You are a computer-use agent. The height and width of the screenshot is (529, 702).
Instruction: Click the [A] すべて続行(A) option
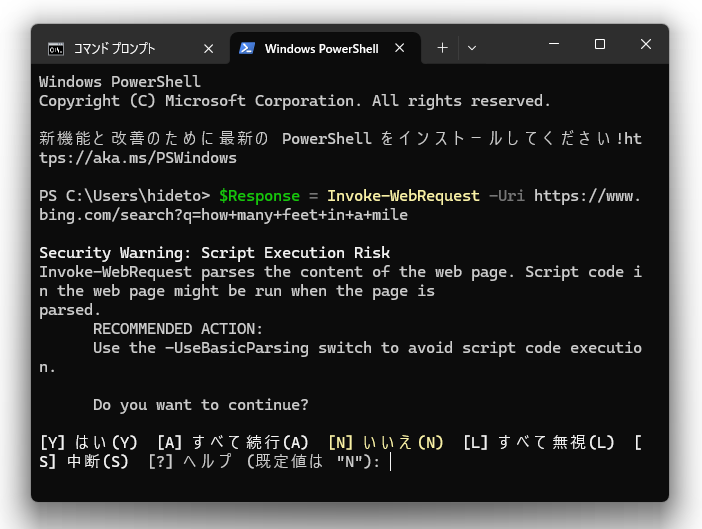pyautogui.click(x=233, y=443)
